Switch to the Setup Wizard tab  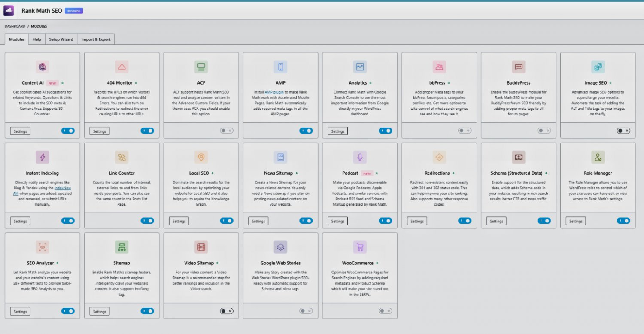click(61, 39)
